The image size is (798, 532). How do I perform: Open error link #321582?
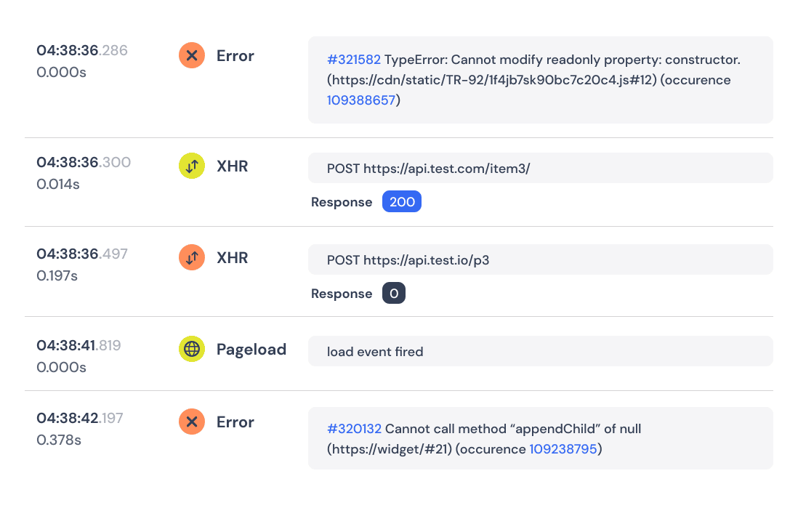pos(354,60)
